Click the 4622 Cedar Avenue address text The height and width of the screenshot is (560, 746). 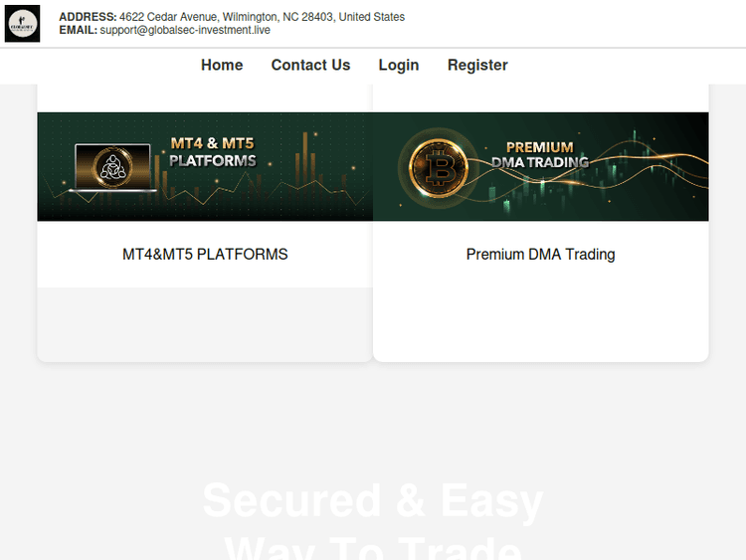point(263,17)
